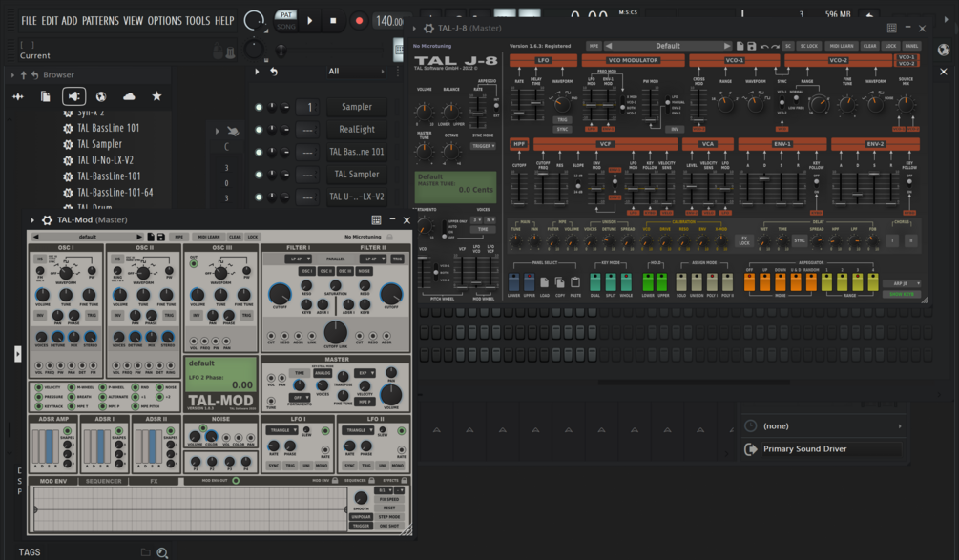This screenshot has width=959, height=560.
Task: Mute the TAL Sampler channel green LED
Action: 259,175
